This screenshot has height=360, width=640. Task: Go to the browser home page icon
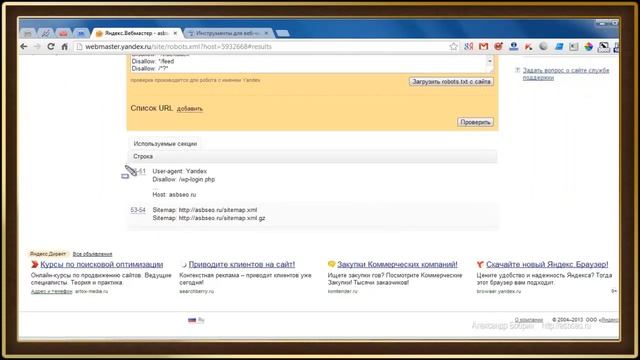point(64,47)
